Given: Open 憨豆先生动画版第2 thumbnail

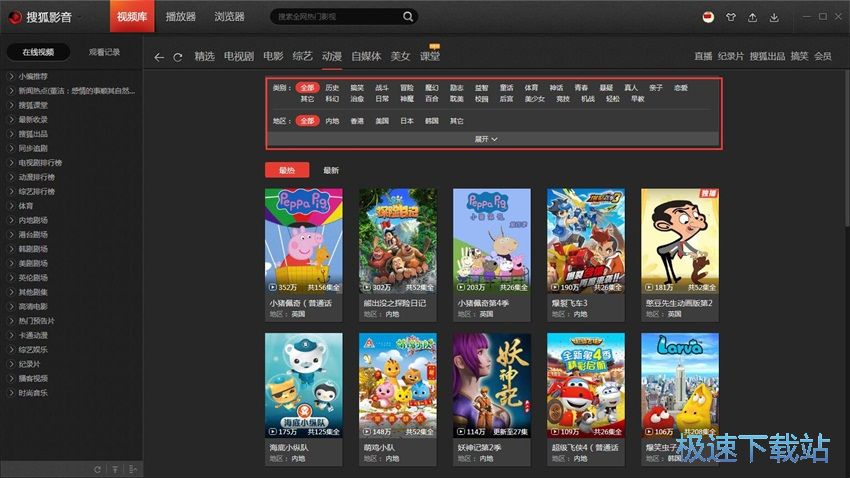Looking at the screenshot, I should (680, 241).
